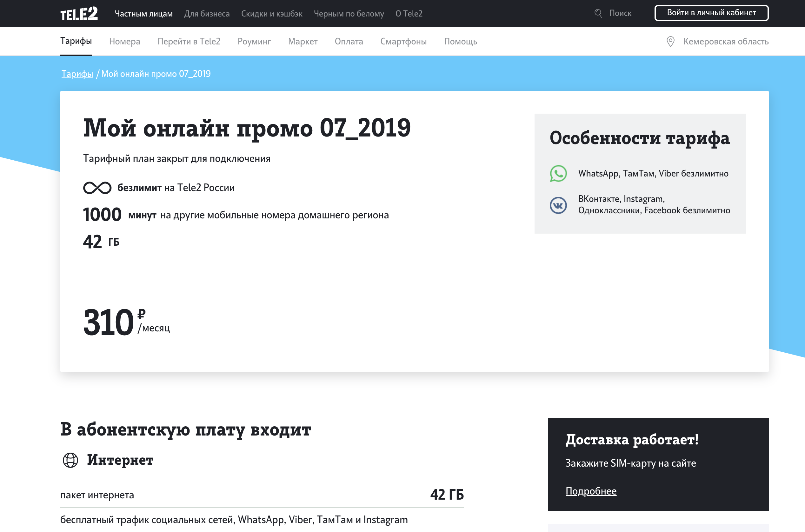Image resolution: width=805 pixels, height=532 pixels.
Task: Change region Кемеровская область
Action: pyautogui.click(x=726, y=41)
